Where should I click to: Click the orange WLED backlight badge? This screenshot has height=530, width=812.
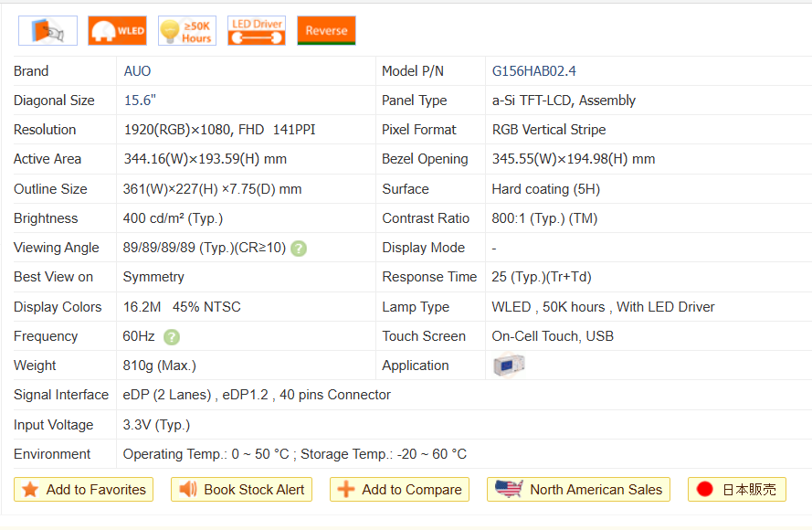117,30
